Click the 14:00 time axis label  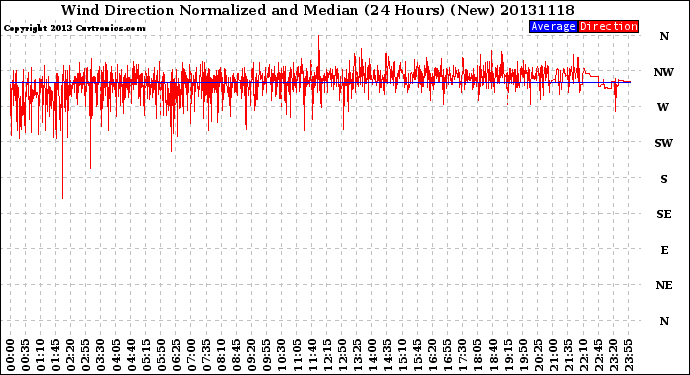372,355
